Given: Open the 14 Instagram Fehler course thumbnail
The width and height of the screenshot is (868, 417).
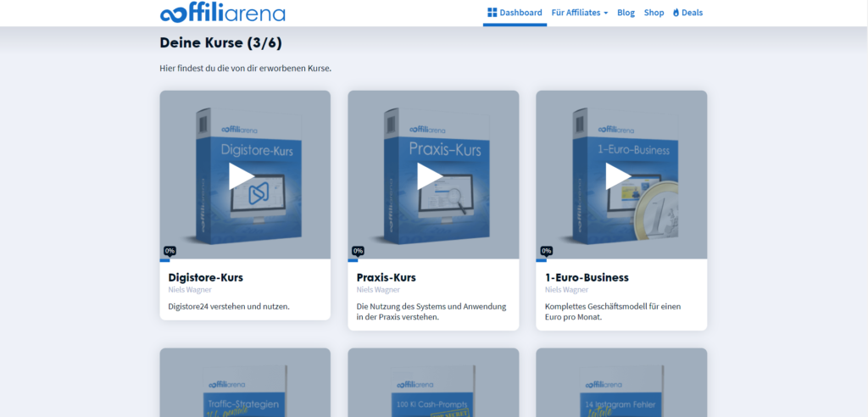Looking at the screenshot, I should click(x=621, y=382).
